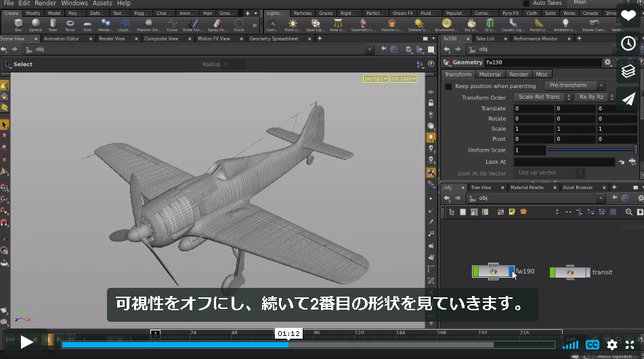Add a Volume Light from the shelf
The width and height of the screenshot is (644, 359).
(x=392, y=24)
